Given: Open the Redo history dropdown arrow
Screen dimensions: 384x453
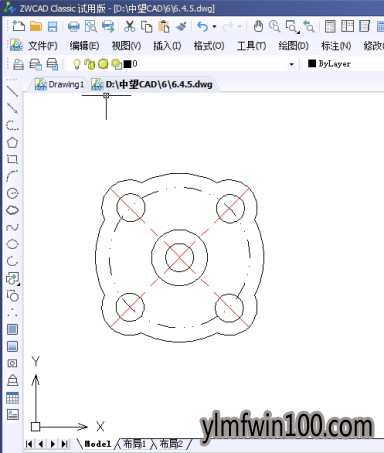Looking at the screenshot, I should pyautogui.click(x=240, y=27).
